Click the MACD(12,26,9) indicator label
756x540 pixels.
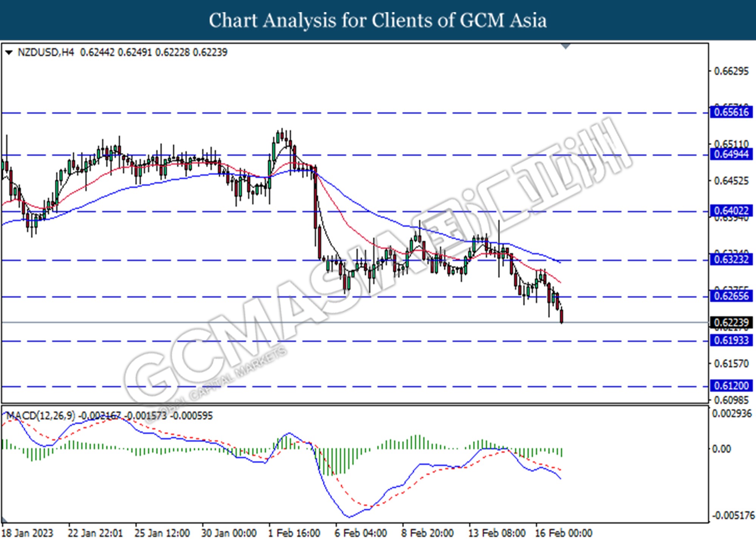(x=41, y=416)
